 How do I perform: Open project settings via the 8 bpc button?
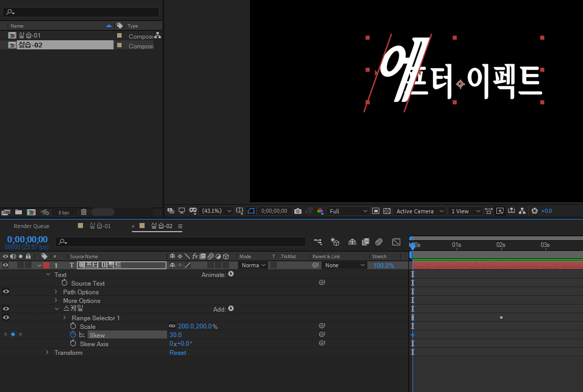point(64,212)
